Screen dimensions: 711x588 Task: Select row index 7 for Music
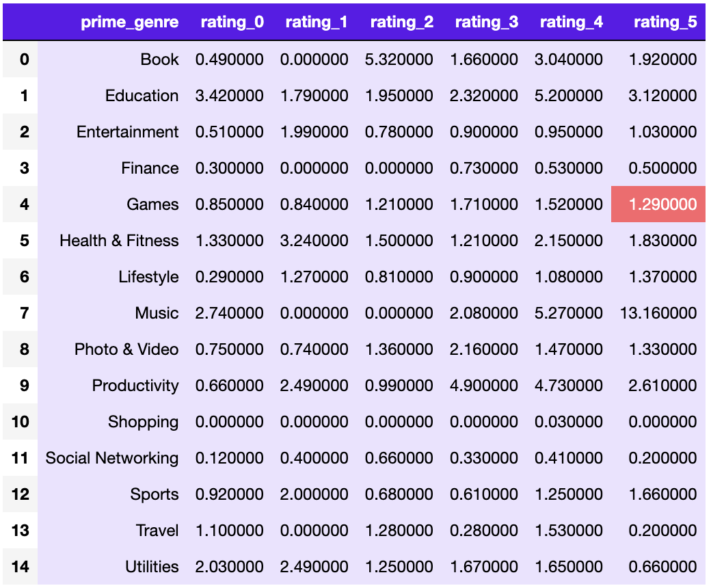click(x=25, y=313)
